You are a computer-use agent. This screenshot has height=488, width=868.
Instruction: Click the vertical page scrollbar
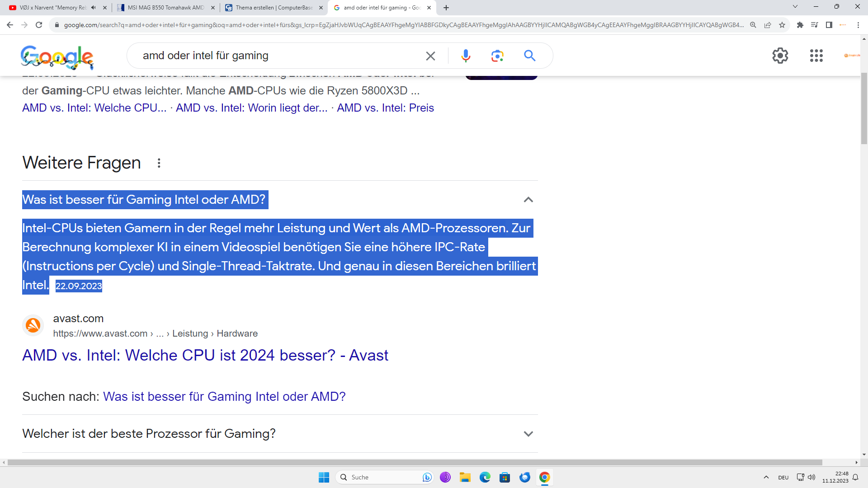click(x=864, y=108)
